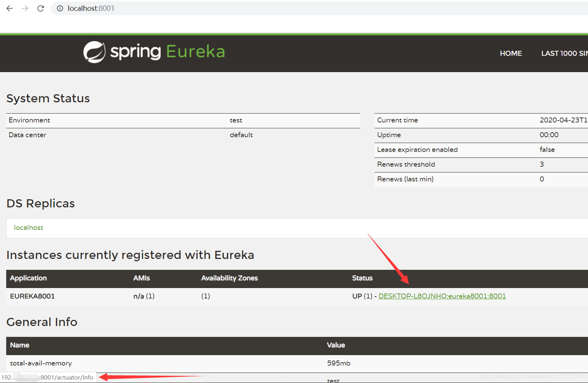The height and width of the screenshot is (383, 588).
Task: Click the browser back arrow
Action: click(x=10, y=8)
